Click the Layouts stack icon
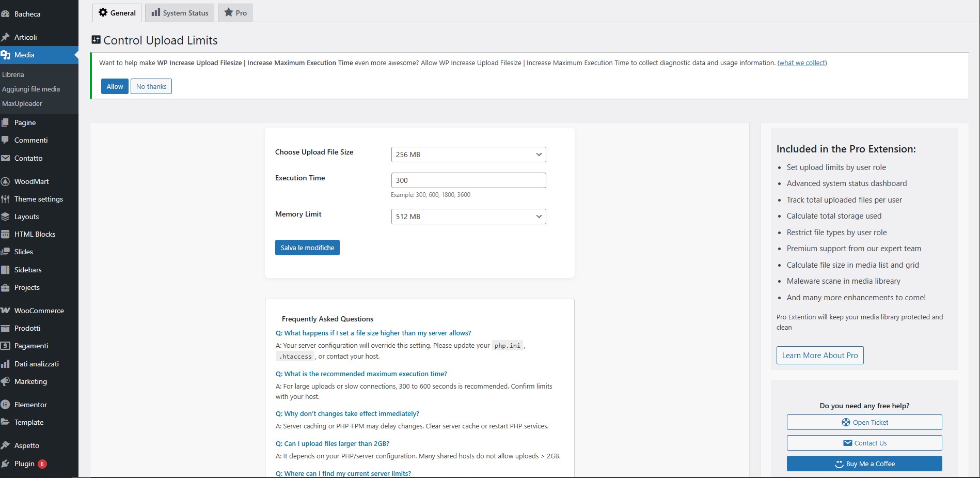This screenshot has width=980, height=478. click(5, 217)
